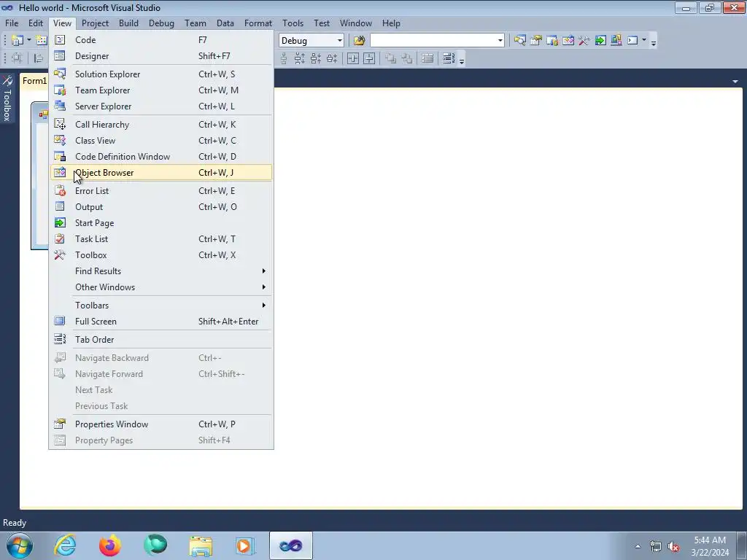Click the Task List menu icon
Screen dimensions: 747x560
click(60, 239)
